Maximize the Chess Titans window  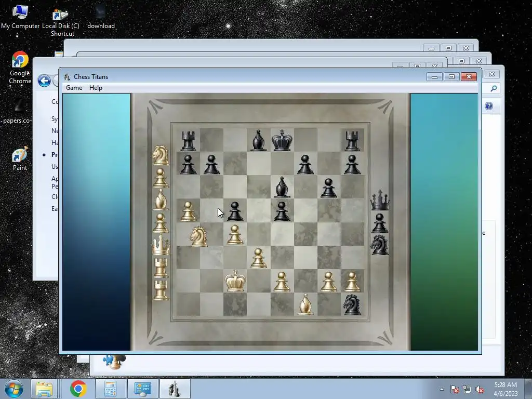(x=451, y=77)
